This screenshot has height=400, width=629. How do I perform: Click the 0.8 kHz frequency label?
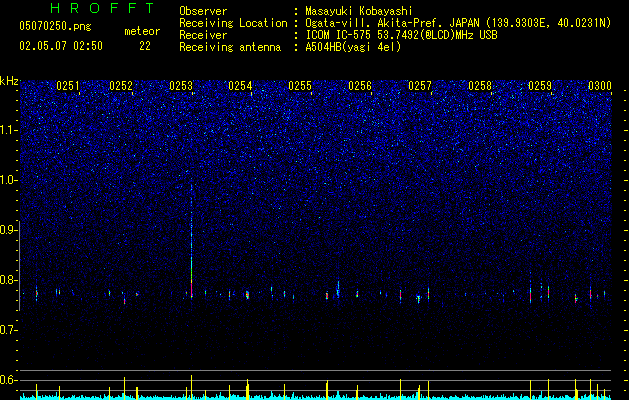tap(9, 280)
